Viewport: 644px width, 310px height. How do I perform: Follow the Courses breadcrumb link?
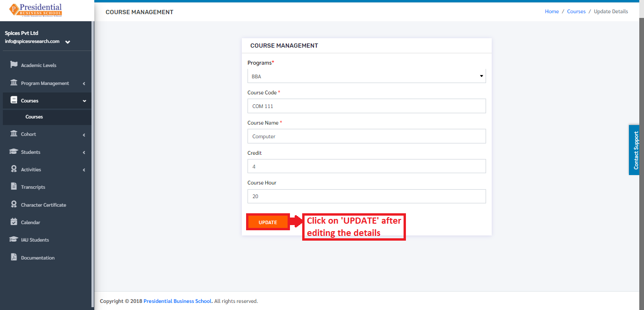576,11
